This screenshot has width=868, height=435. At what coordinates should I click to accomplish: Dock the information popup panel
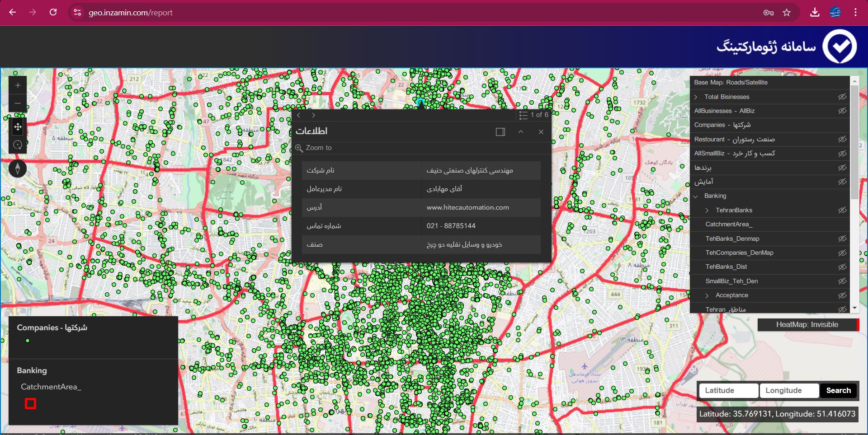point(500,132)
